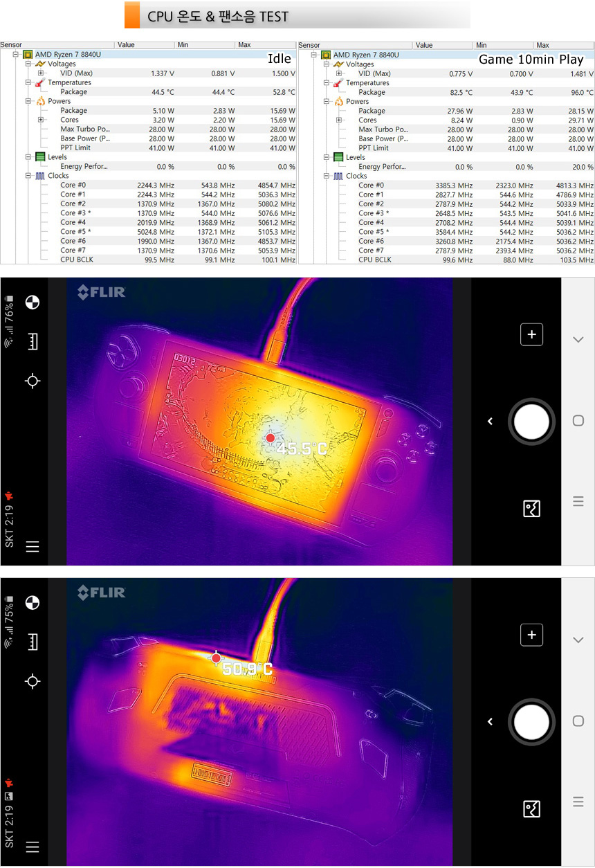
Task: Click left chevron beside shutter in 45.5°C view
Action: [490, 421]
